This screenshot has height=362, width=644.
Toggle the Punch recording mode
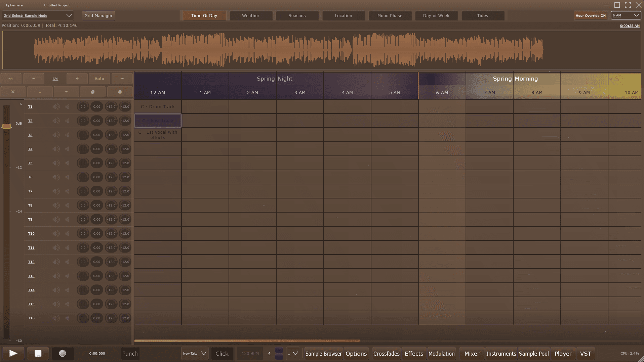[130, 354]
